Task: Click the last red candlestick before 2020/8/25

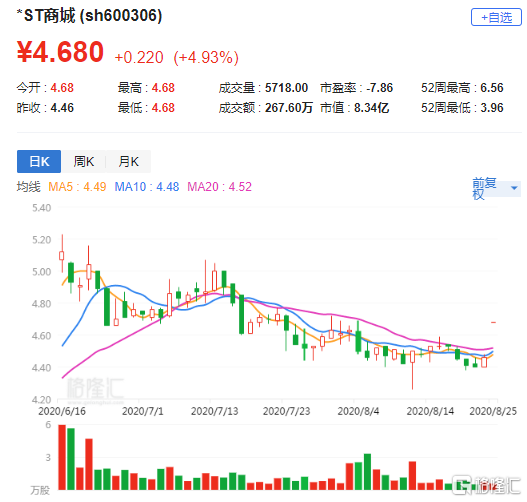Action: pos(484,362)
